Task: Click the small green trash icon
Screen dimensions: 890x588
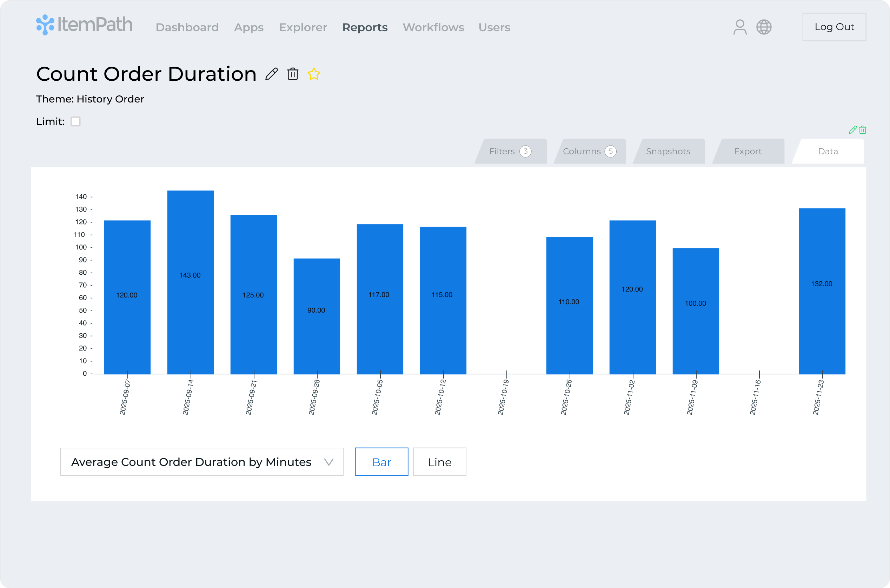Action: 863,130
